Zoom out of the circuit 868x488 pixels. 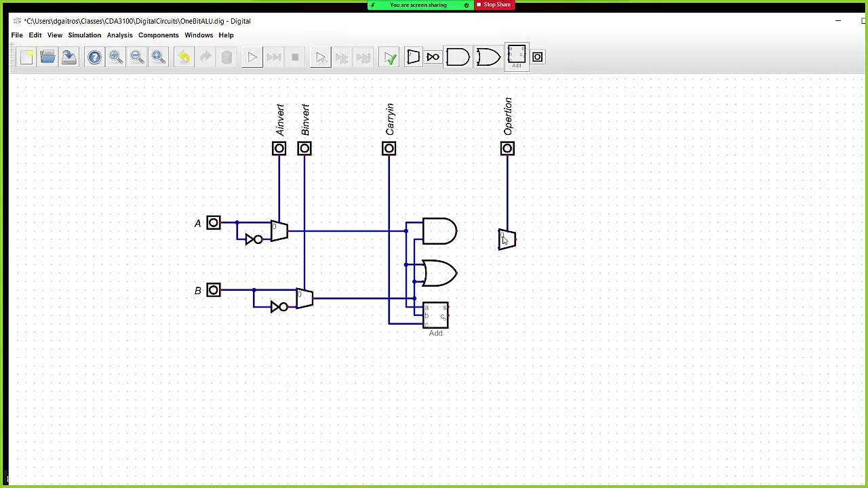(x=137, y=58)
